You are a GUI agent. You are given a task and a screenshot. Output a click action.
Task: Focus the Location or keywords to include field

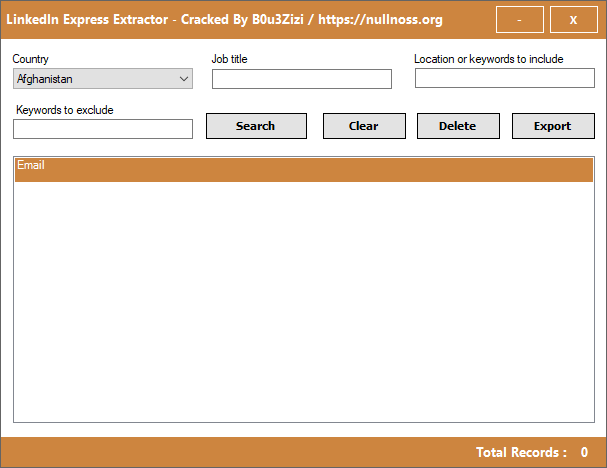504,78
